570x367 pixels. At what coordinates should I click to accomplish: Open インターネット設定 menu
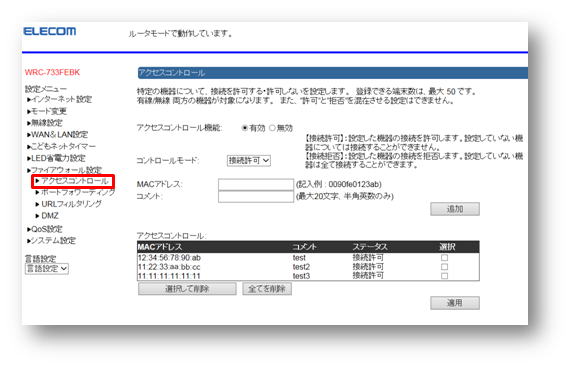pyautogui.click(x=60, y=99)
